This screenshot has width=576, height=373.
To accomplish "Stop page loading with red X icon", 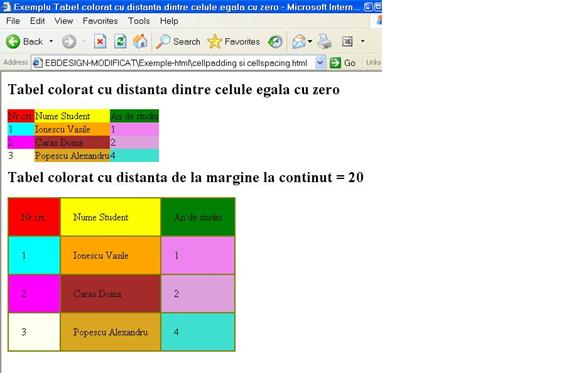I will coord(100,42).
